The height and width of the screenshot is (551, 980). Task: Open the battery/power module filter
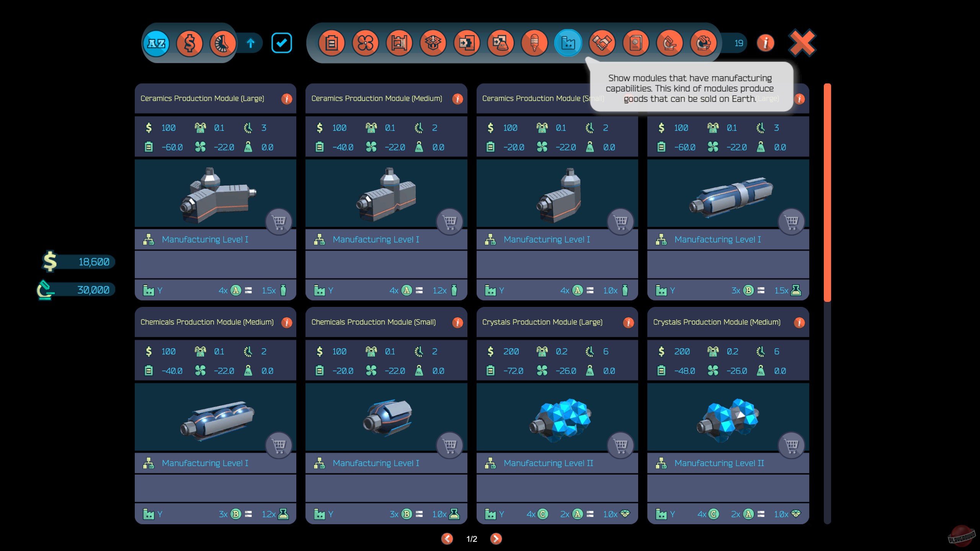pos(332,43)
